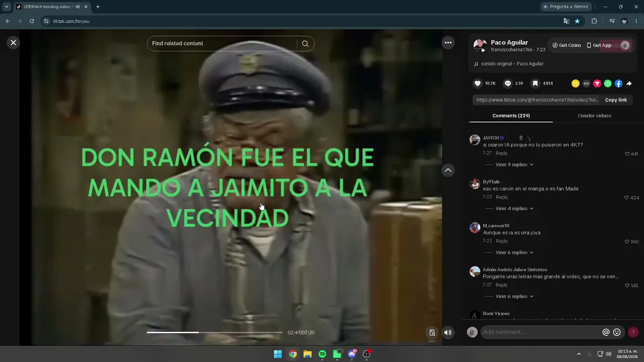This screenshot has height=362, width=644.
Task: Switch to the Creator videos tab
Action: (594, 116)
